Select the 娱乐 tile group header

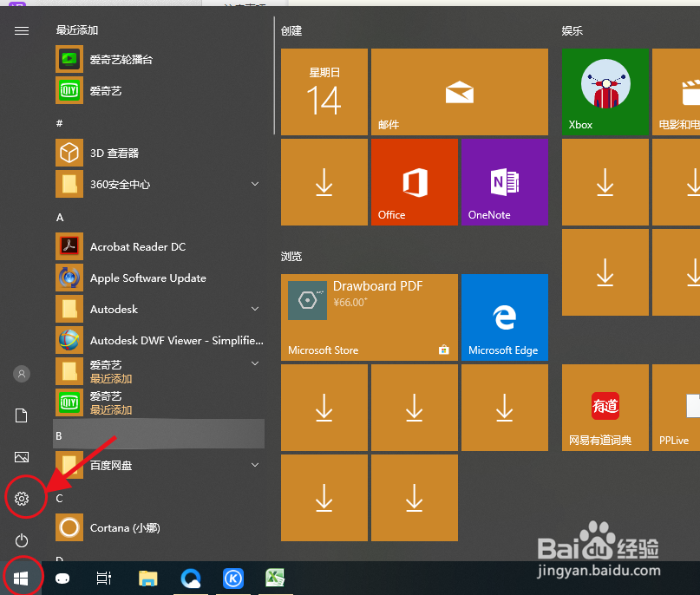572,30
